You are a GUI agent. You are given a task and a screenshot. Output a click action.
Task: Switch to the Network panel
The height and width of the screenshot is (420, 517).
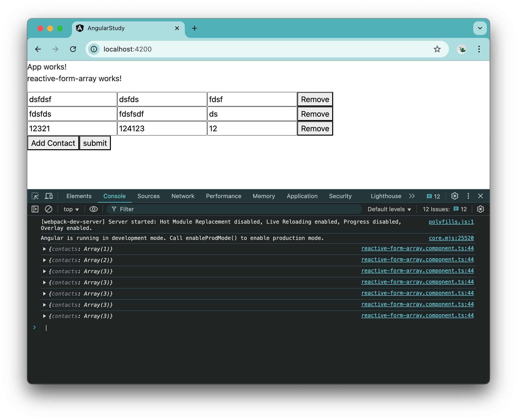[x=183, y=196]
